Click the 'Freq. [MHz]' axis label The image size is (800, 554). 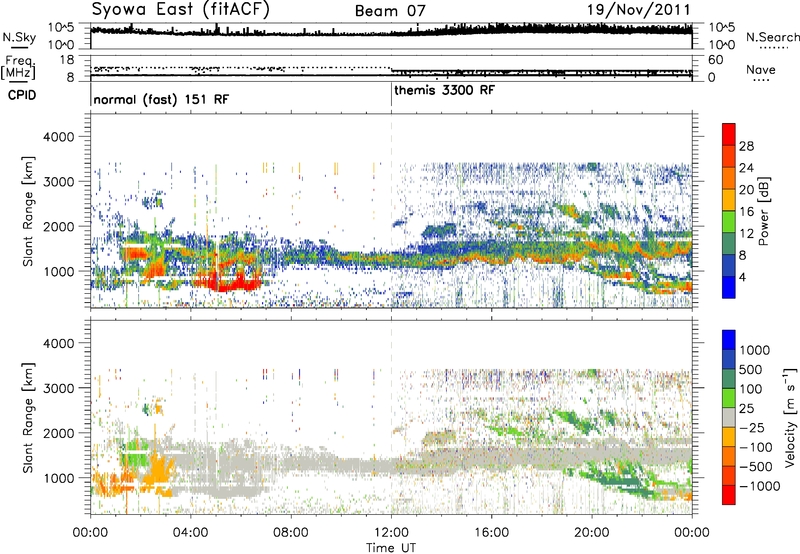tap(18, 67)
